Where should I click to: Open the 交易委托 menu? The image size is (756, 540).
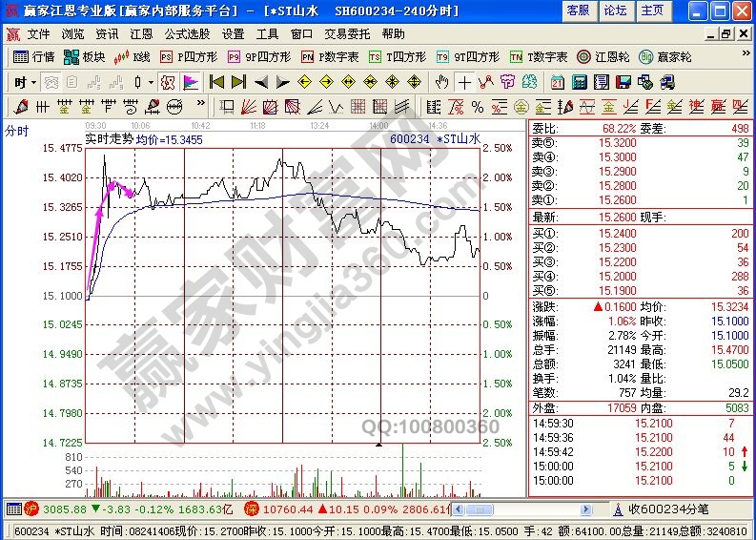pyautogui.click(x=347, y=33)
